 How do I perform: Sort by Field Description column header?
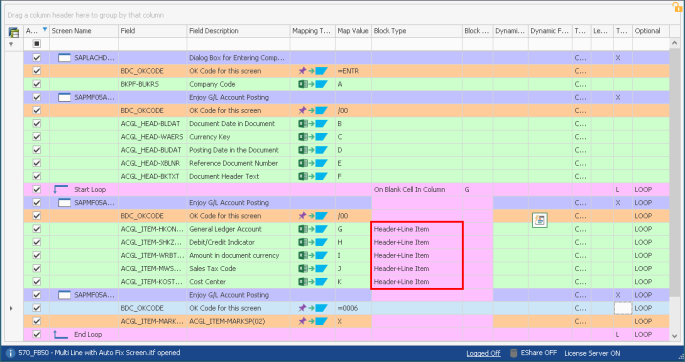(x=239, y=31)
